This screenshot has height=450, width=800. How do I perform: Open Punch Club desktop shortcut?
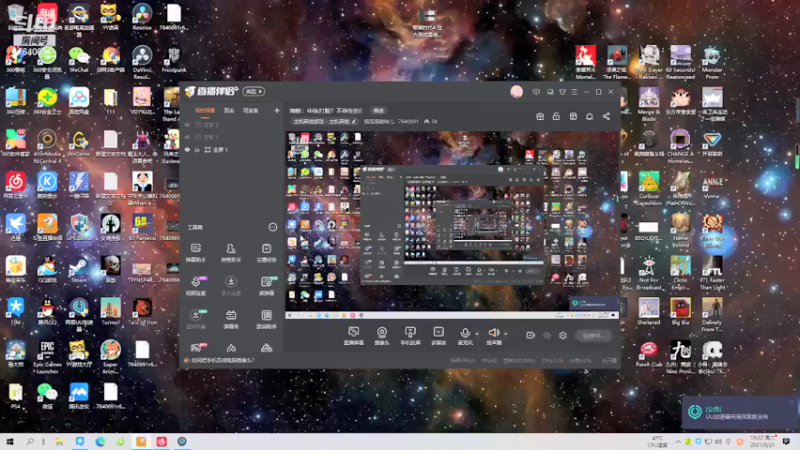(648, 355)
